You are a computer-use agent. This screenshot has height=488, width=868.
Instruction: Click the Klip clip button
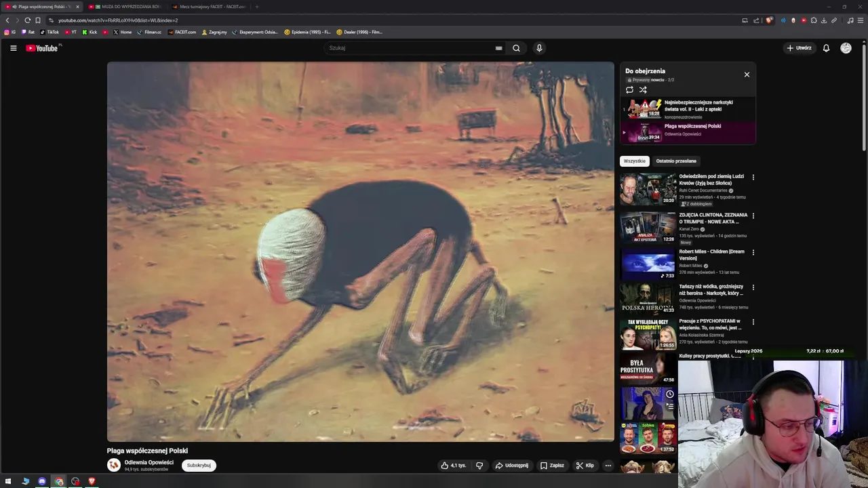pos(585,466)
